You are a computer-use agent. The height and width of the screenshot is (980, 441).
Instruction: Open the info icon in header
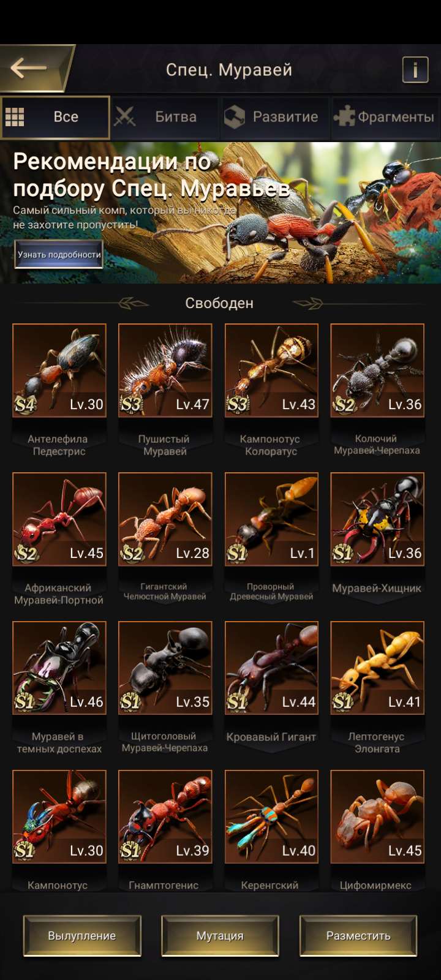415,70
